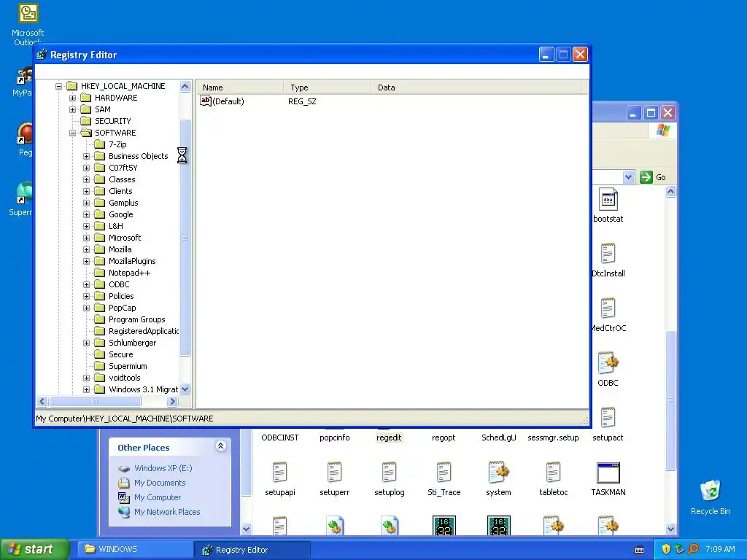Screen dimensions: 747x560
Task: Expand the ODBC registry key
Action: point(86,284)
